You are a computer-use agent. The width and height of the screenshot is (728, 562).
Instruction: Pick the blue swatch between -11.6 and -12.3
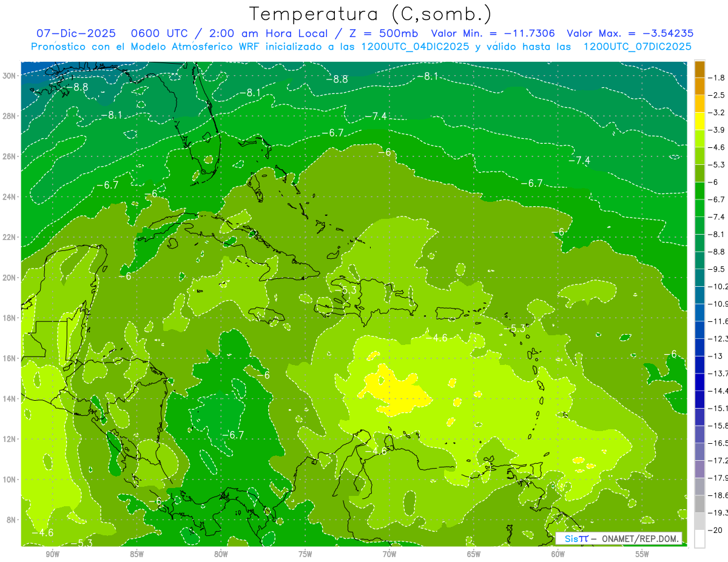pyautogui.click(x=699, y=330)
